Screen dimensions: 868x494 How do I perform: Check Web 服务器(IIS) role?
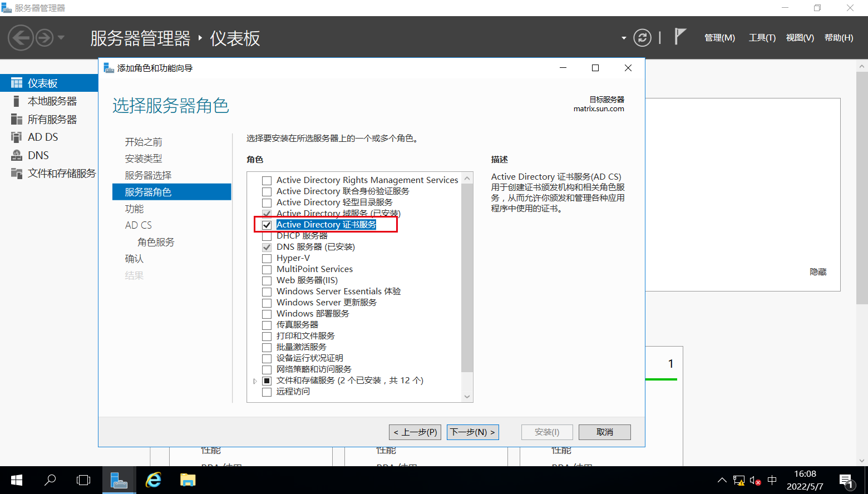tap(267, 280)
